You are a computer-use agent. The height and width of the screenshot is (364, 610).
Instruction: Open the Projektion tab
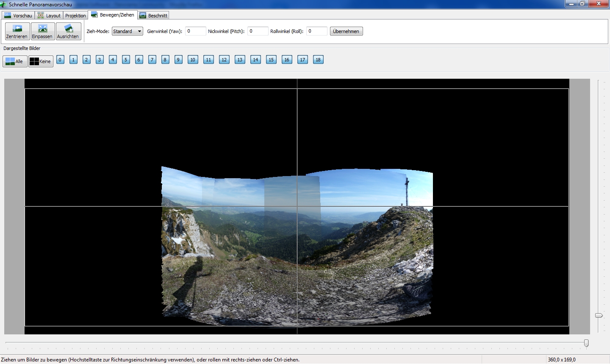75,16
